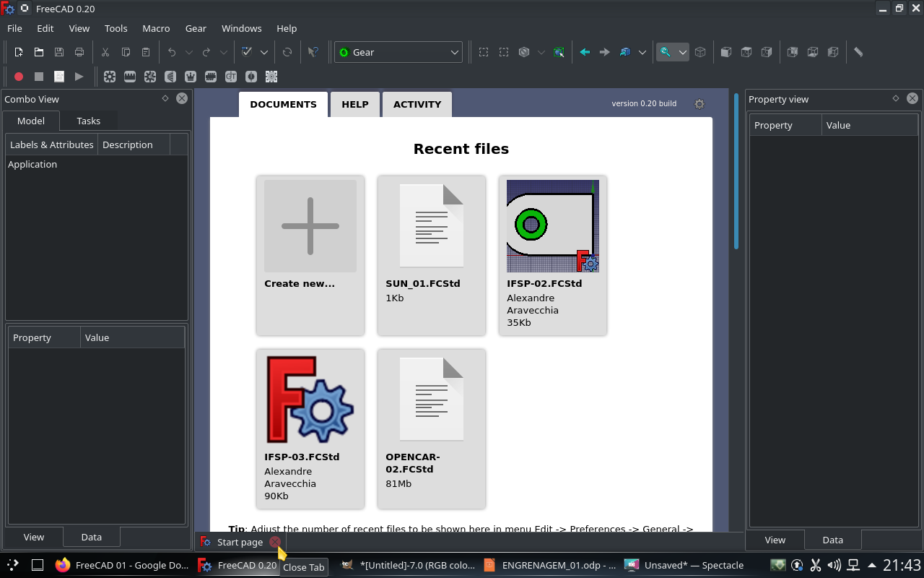The width and height of the screenshot is (924, 578).
Task: Click the Open file folder icon
Action: (39, 52)
